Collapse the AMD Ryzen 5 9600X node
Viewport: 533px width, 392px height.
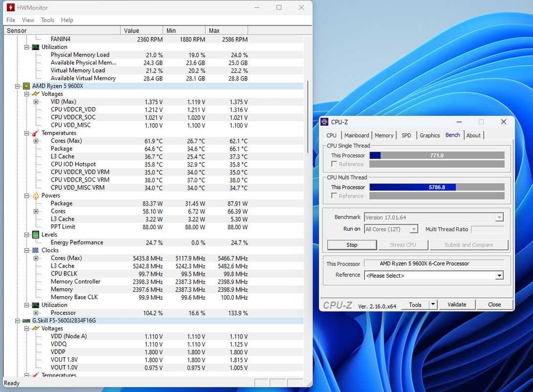pyautogui.click(x=17, y=86)
